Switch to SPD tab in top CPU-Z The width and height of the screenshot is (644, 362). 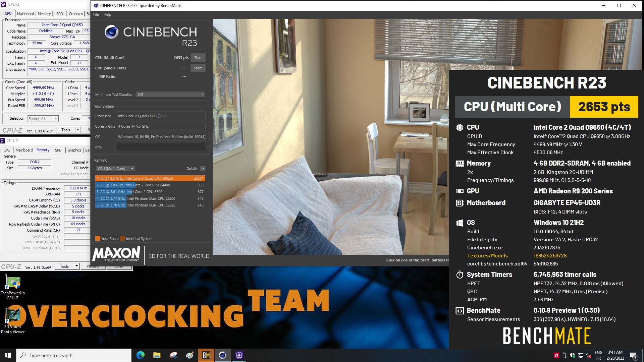coord(60,14)
